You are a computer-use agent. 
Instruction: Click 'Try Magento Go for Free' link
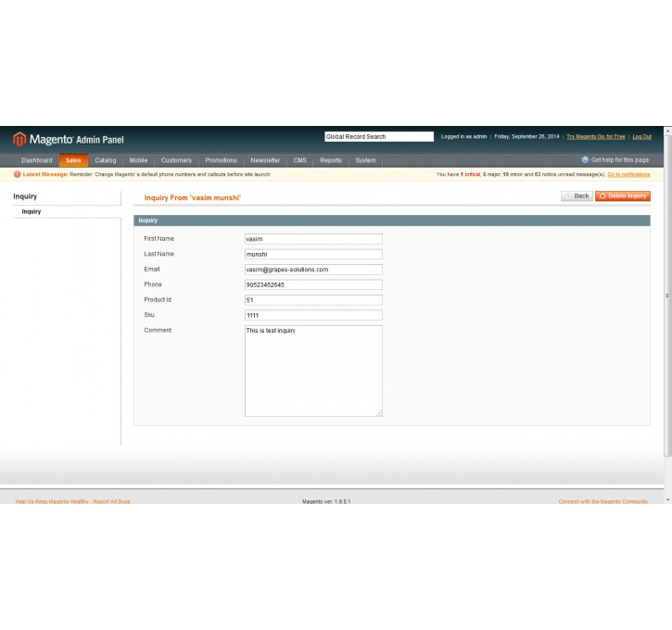pos(595,137)
